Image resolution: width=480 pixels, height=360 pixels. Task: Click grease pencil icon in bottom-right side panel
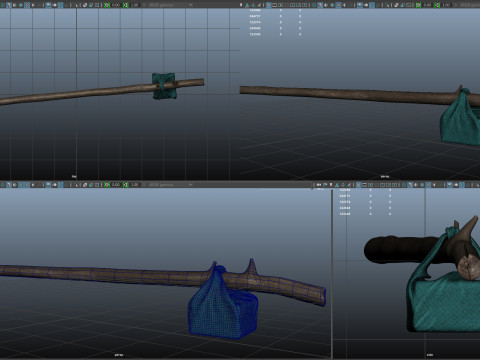coord(349,185)
